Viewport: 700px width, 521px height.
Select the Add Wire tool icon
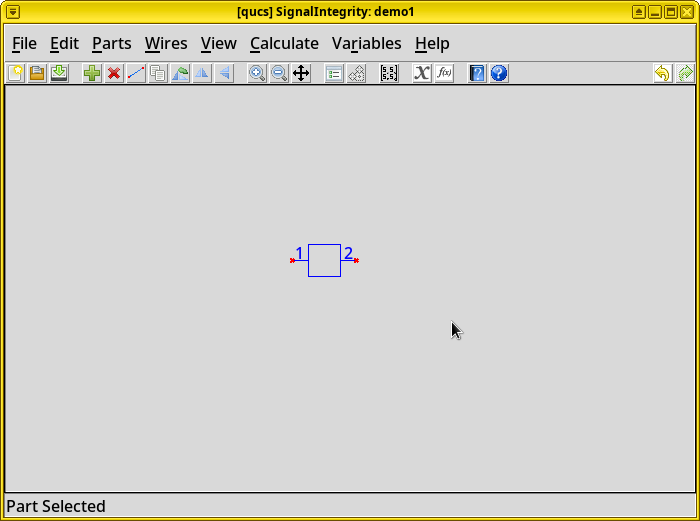136,73
